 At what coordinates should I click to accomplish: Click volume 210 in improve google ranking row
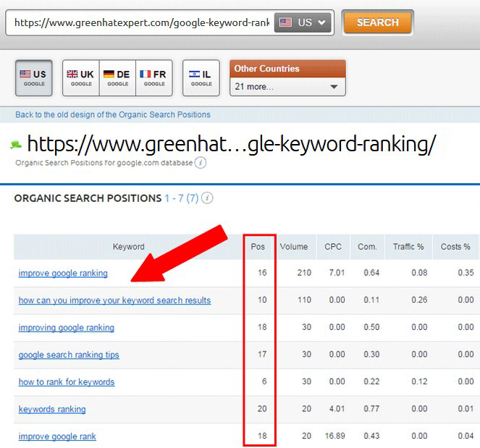tap(304, 273)
